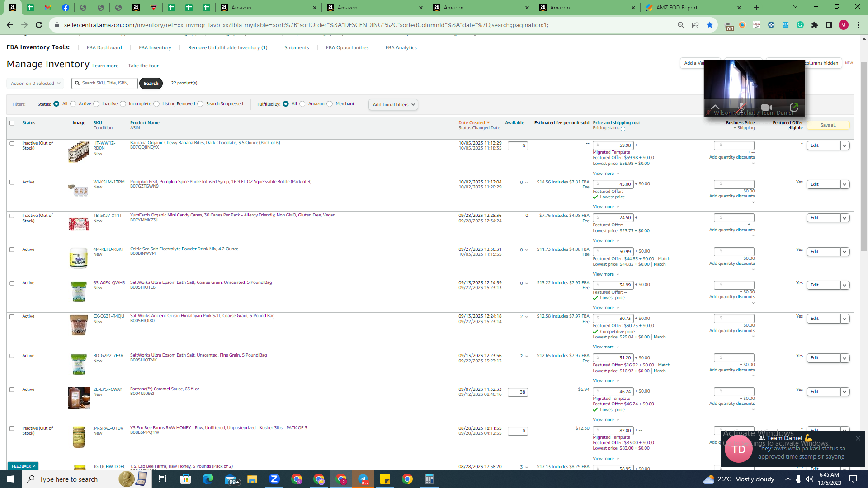Screen dimensions: 868x488
Task: Go back to the previous page
Action: (10, 25)
